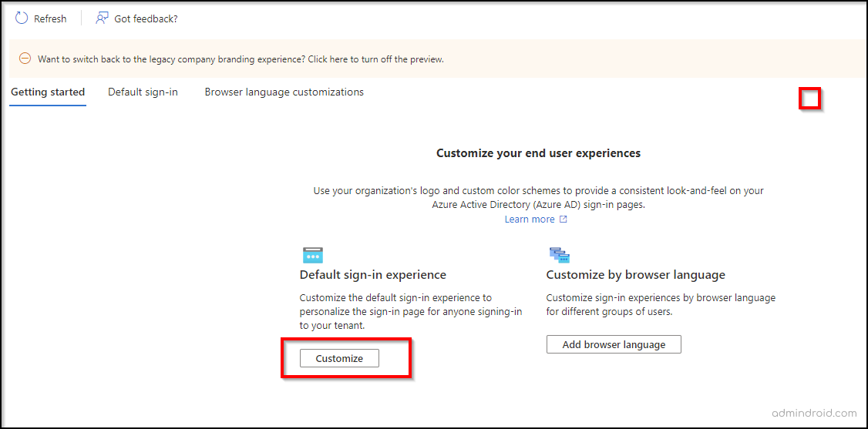Click the orange preview notice circle icon
The height and width of the screenshot is (429, 868).
(25, 58)
